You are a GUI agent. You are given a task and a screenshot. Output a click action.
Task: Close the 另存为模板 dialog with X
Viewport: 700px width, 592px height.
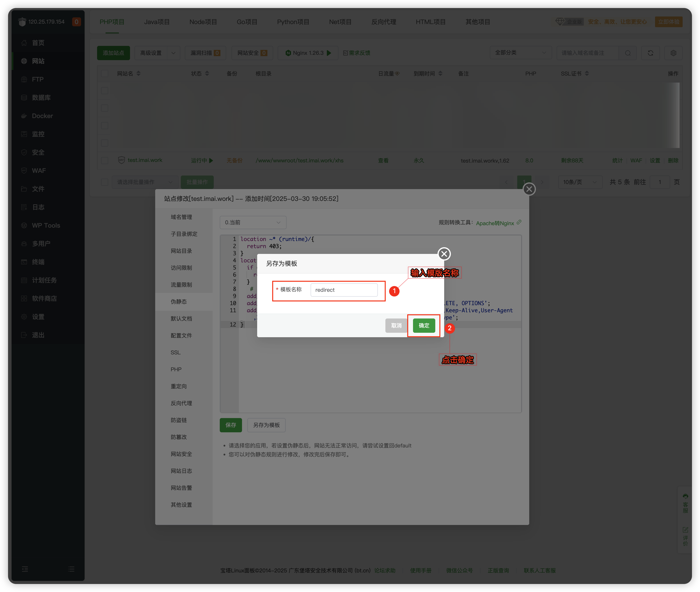pyautogui.click(x=444, y=254)
